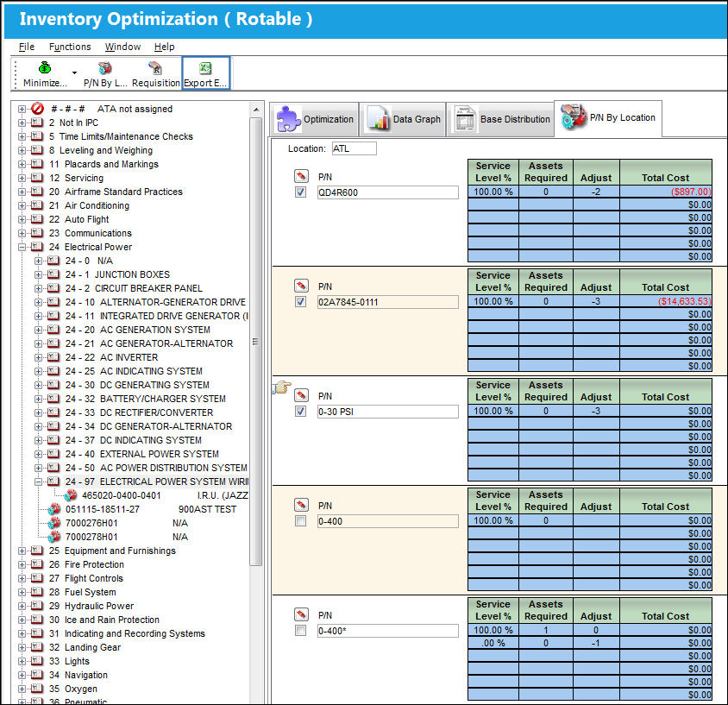Click the edit pencil icon above 0-400* field

click(x=301, y=614)
